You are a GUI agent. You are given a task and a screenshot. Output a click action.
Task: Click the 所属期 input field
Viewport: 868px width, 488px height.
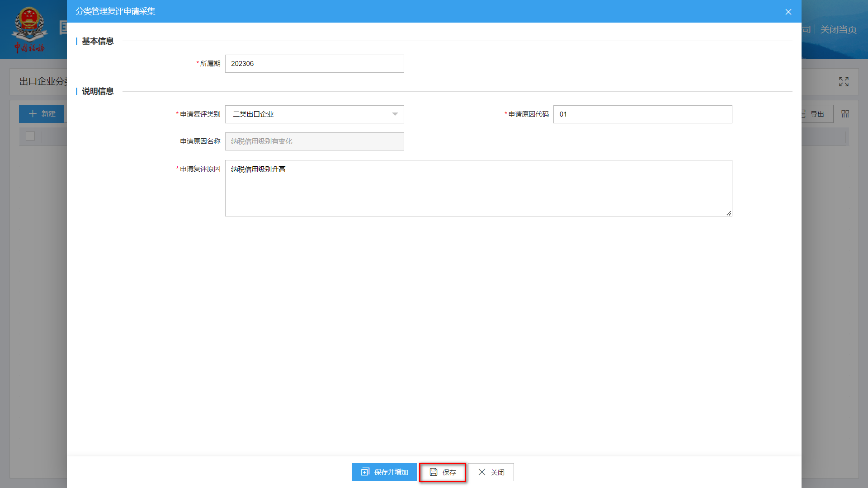coord(314,64)
